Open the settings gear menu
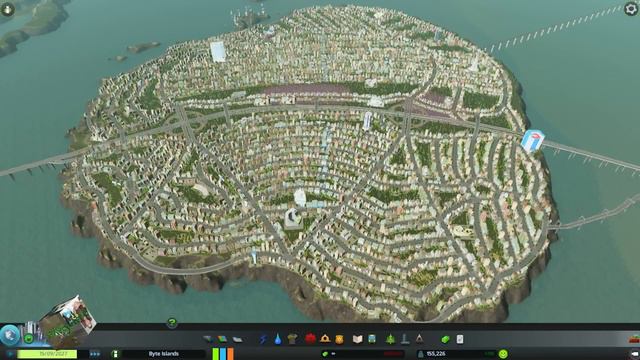The height and width of the screenshot is (360, 640). (631, 9)
